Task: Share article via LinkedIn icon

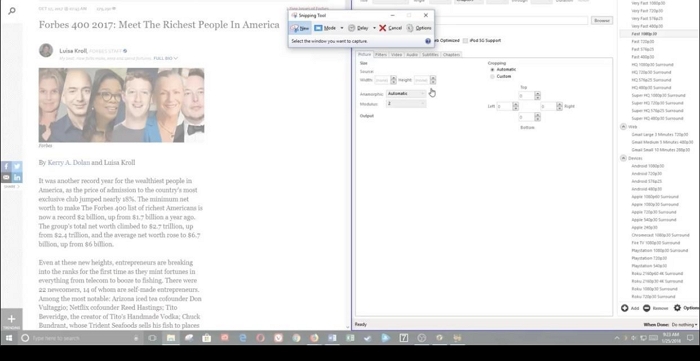Action: (17, 177)
